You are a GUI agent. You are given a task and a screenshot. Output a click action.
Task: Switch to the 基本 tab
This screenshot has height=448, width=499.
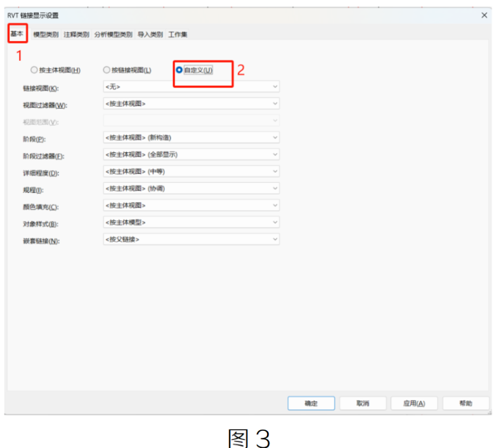[17, 34]
